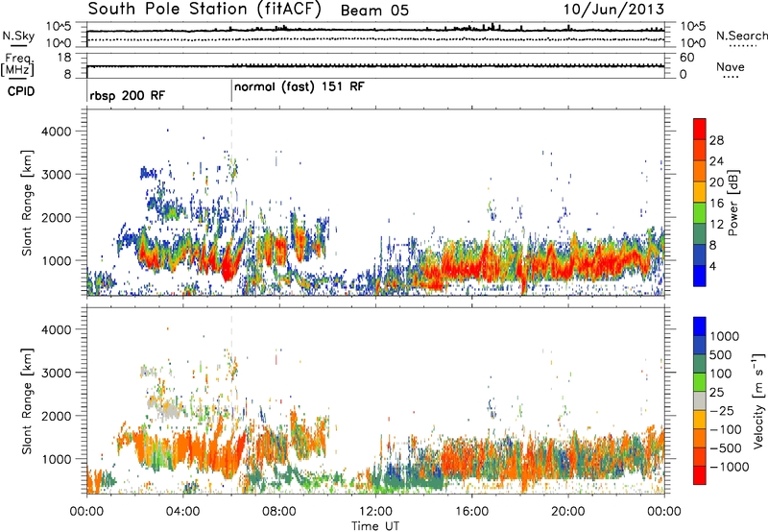The height and width of the screenshot is (532, 768).
Task: Click the Power [dB] colorbar title
Action: tap(732, 203)
